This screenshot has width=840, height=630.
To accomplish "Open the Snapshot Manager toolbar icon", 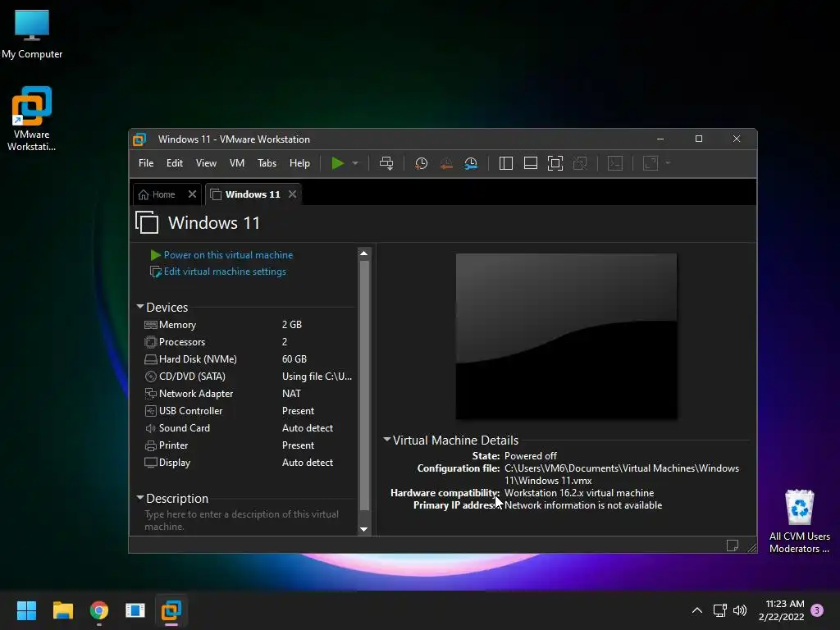I will pyautogui.click(x=471, y=163).
